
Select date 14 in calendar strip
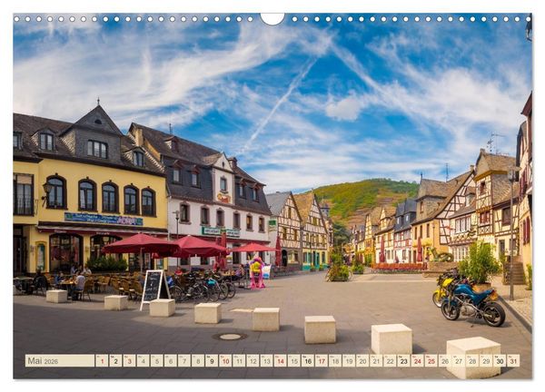281,361
